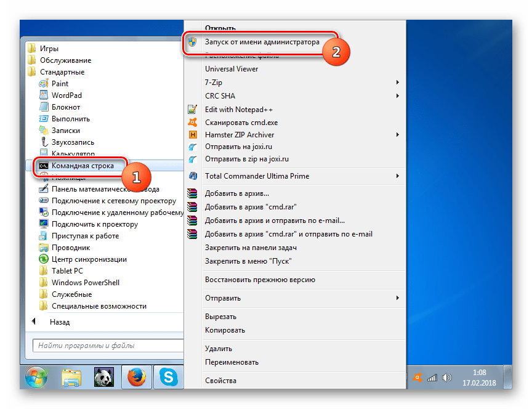532x409 pixels.
Task: Click the Total Commander floppy icon
Action: tap(192, 176)
